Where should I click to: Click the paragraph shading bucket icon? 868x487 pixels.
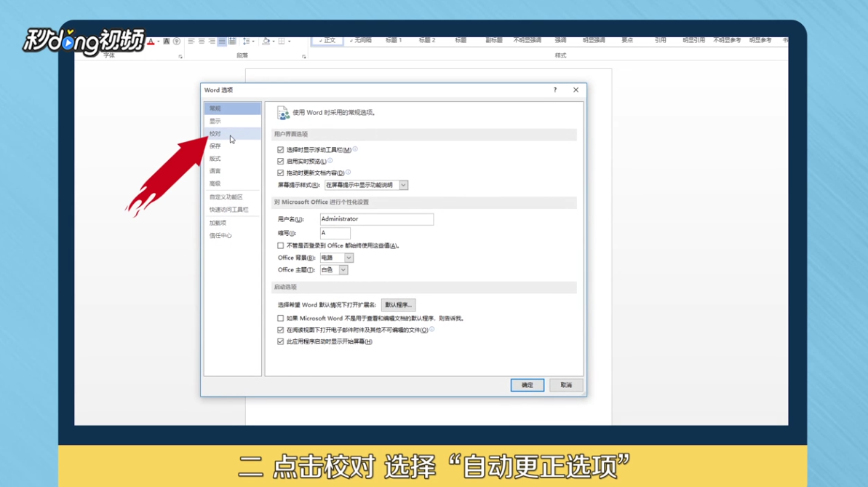(x=266, y=41)
